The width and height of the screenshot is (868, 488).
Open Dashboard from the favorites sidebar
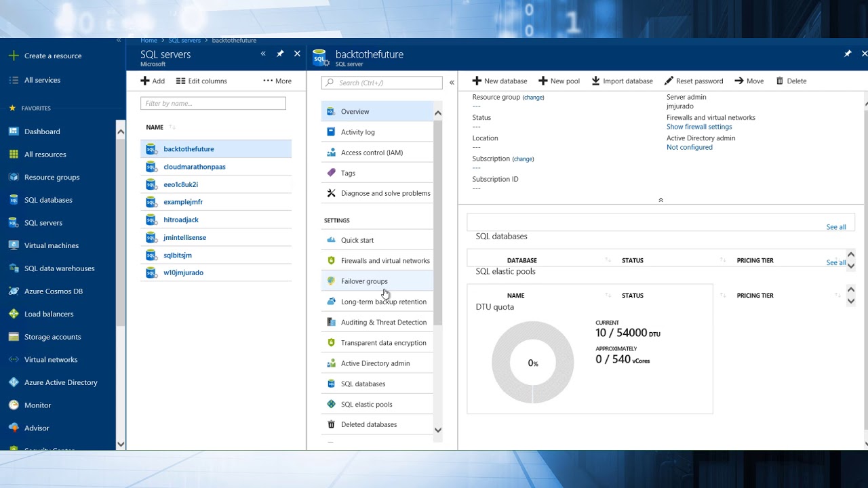pos(42,131)
